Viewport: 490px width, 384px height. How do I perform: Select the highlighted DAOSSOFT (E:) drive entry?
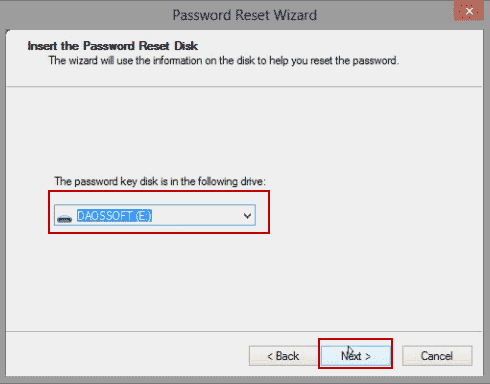pos(114,216)
